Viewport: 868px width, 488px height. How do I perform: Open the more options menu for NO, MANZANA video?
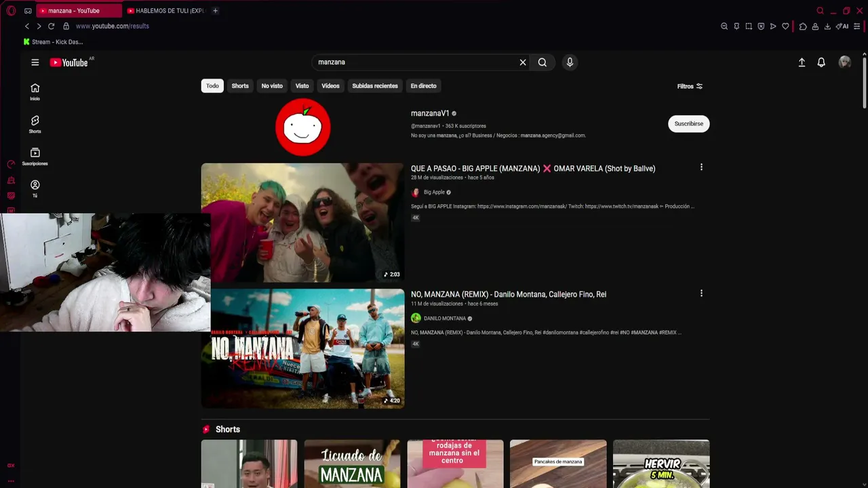[701, 293]
